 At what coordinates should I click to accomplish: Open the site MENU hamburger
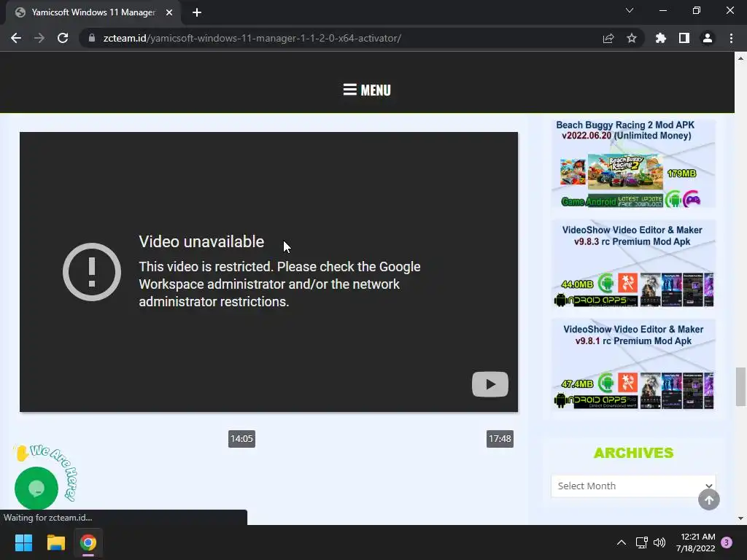click(367, 90)
